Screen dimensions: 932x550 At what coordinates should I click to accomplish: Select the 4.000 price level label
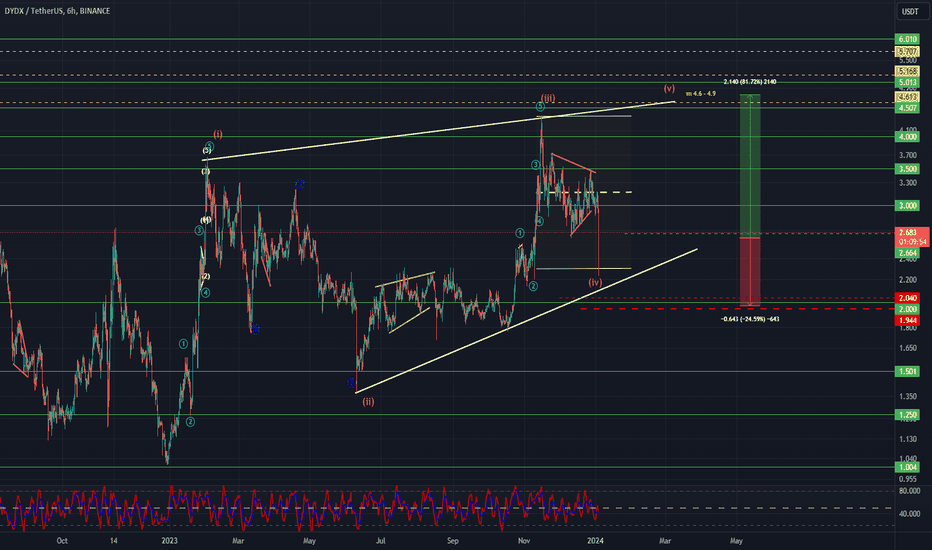(x=908, y=137)
